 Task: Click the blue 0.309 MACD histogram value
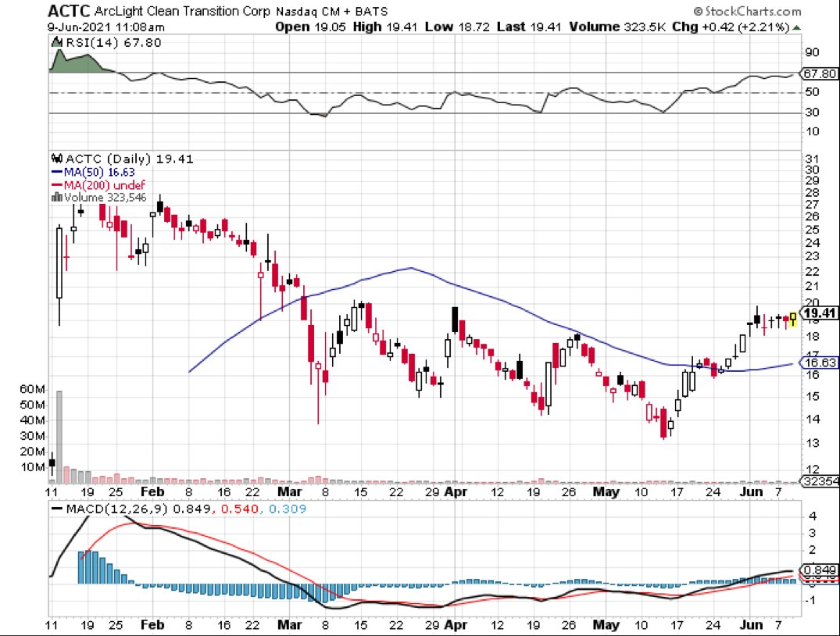pyautogui.click(x=287, y=509)
